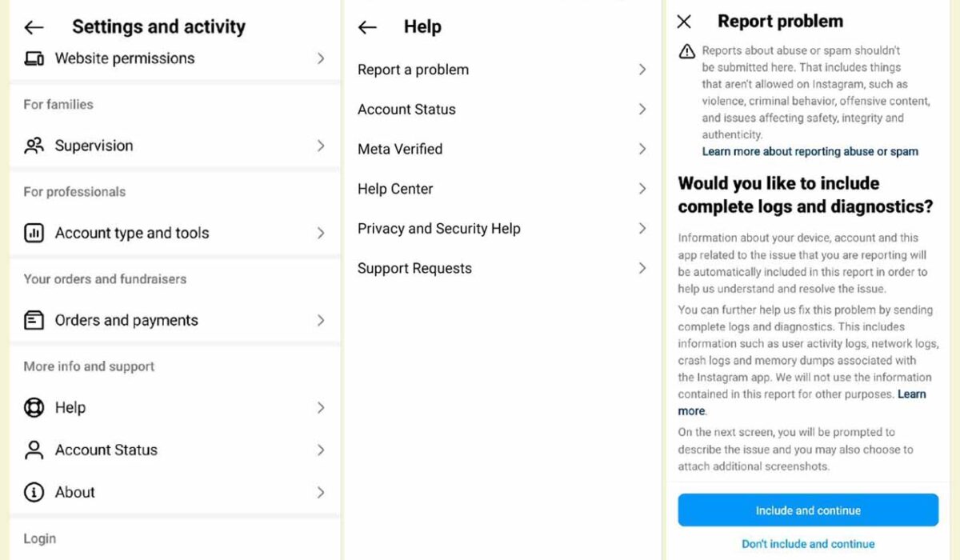This screenshot has height=560, width=960.
Task: Open Learn more about reporting abuse or spam
Action: click(x=810, y=151)
